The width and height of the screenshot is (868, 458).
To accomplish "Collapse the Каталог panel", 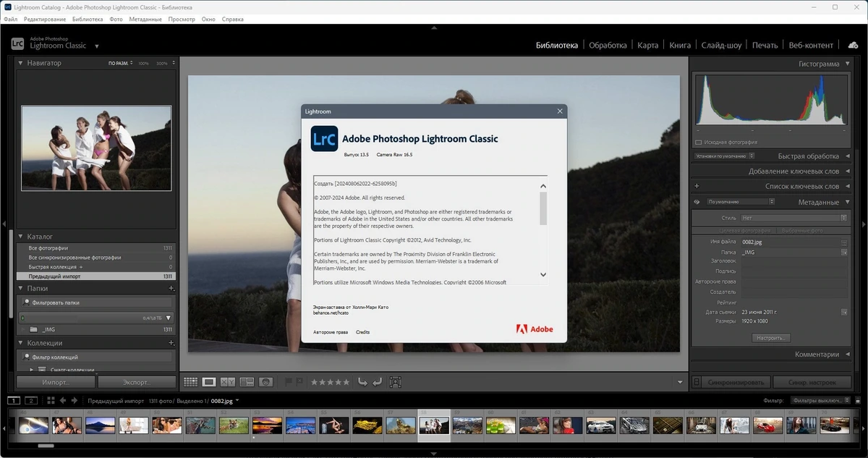I will point(21,237).
